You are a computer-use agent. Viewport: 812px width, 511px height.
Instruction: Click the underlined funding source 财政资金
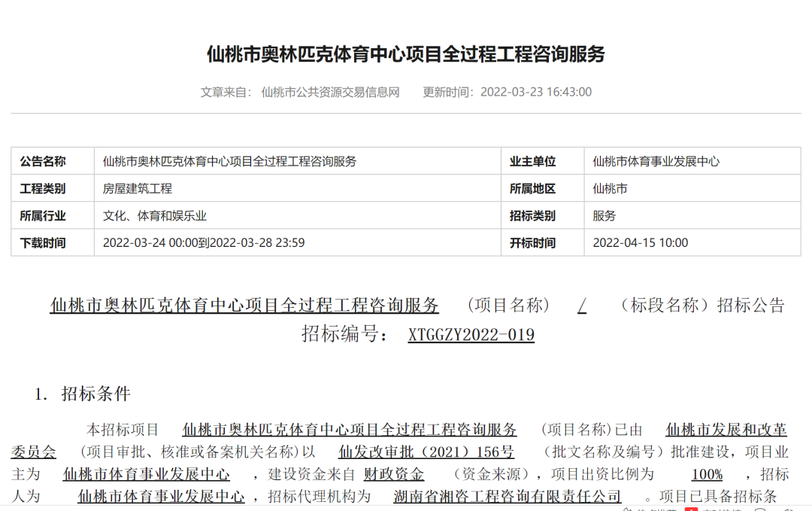pos(394,474)
